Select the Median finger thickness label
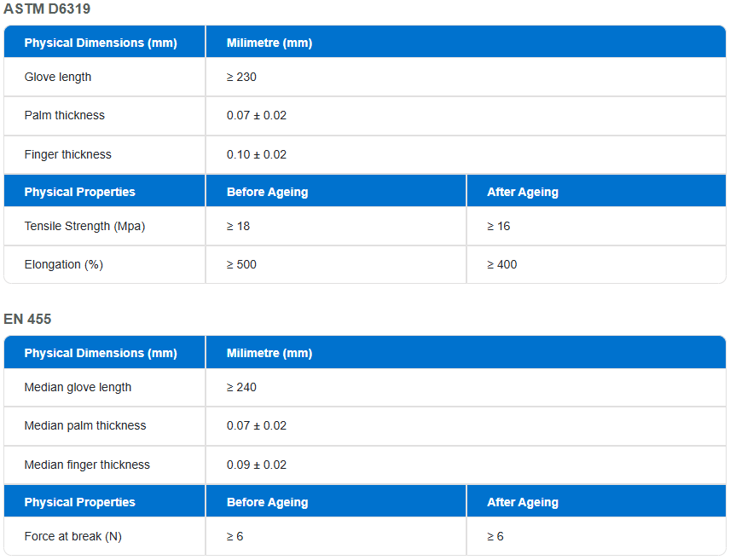The width and height of the screenshot is (730, 560). pyautogui.click(x=87, y=465)
